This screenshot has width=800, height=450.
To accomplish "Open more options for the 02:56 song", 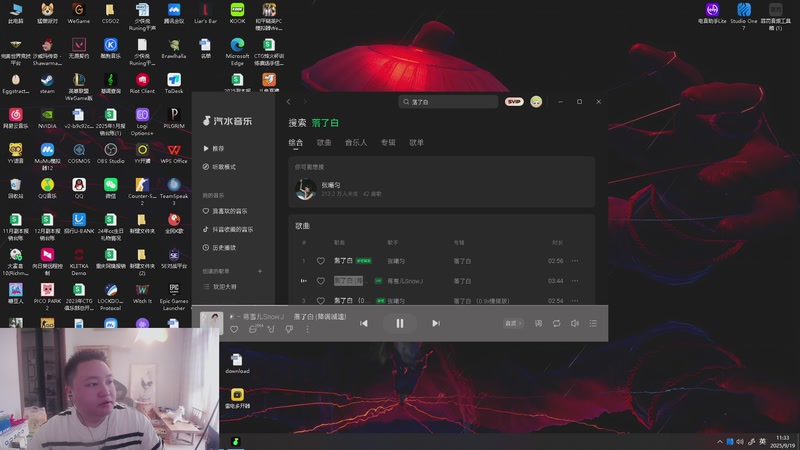I will [x=575, y=261].
